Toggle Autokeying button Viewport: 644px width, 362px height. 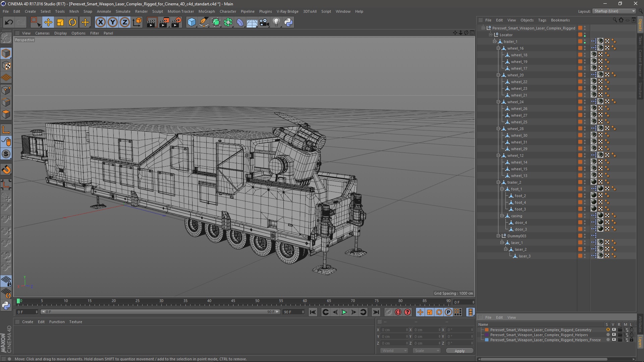[398, 312]
